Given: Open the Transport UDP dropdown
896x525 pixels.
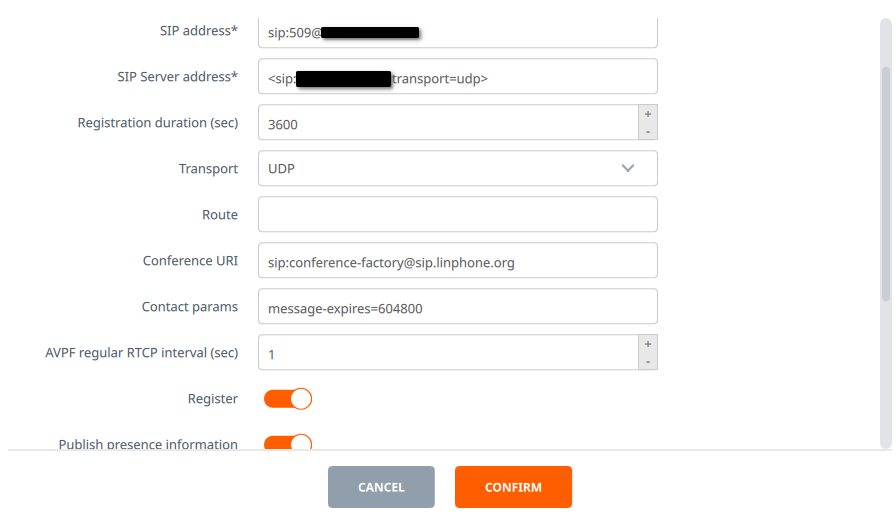Looking at the screenshot, I should click(x=458, y=169).
